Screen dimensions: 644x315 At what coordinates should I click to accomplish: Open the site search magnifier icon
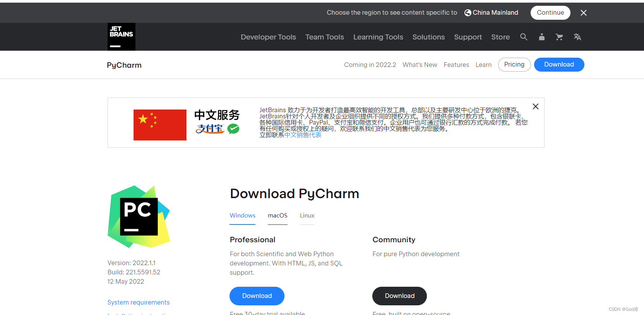pyautogui.click(x=524, y=37)
